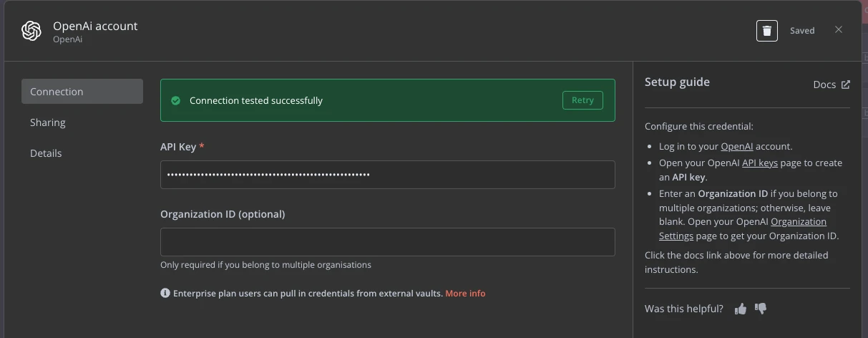Click the info icon beside Enterprise plan note
Viewport: 868px width, 338px height.
(165, 294)
